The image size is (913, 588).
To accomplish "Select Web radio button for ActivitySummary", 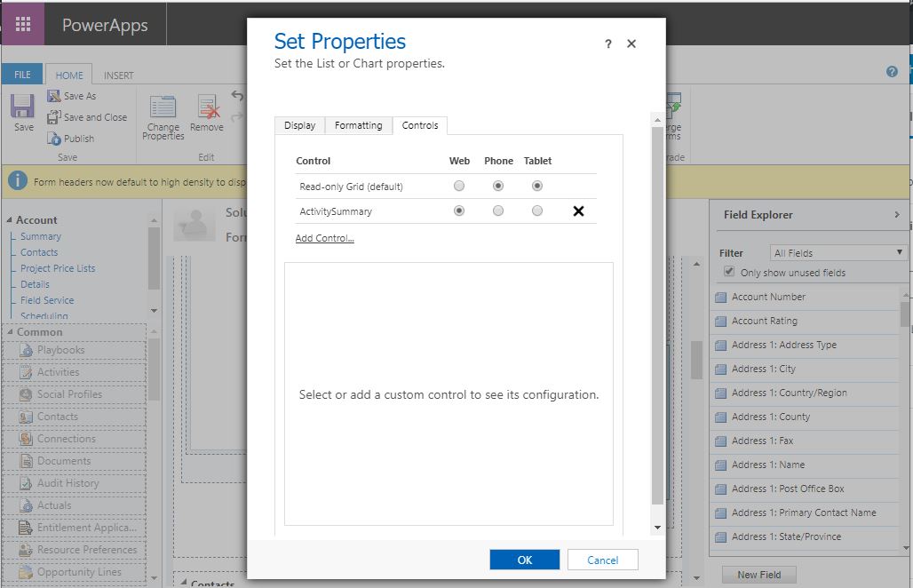I will pyautogui.click(x=459, y=211).
